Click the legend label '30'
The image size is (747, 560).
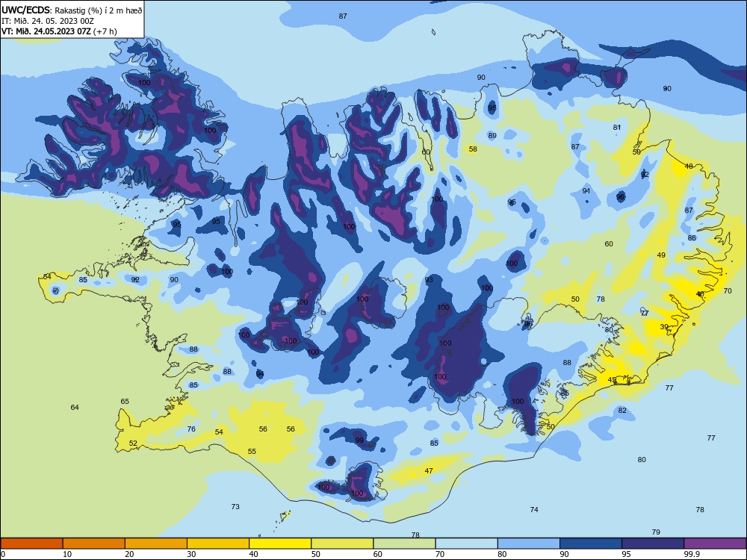(x=191, y=554)
